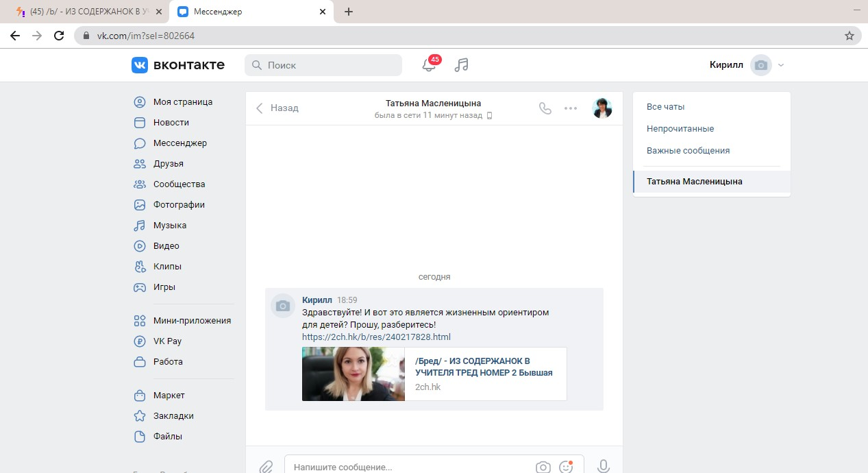Screen dimensions: 868x473
Task: Click the paperclip attach icon
Action: 266,467
